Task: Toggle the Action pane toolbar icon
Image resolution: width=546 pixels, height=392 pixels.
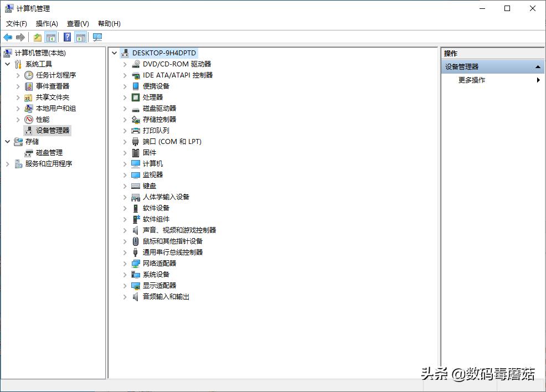Action: [81, 37]
